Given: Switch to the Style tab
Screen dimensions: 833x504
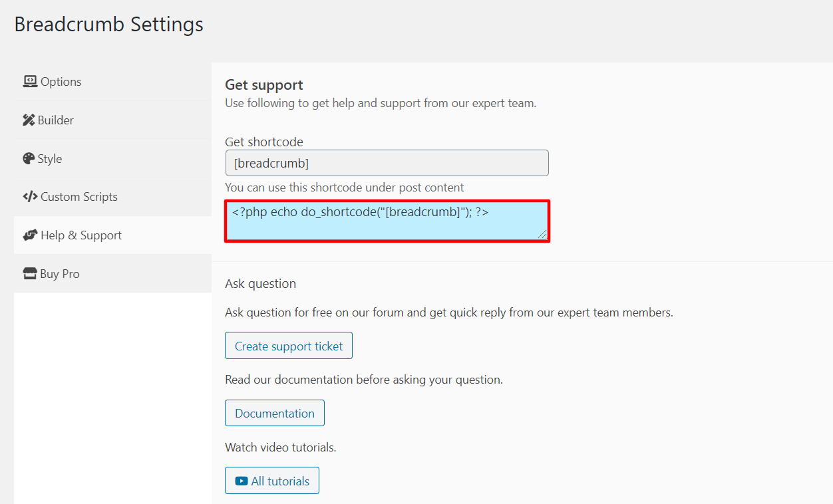Looking at the screenshot, I should point(51,158).
